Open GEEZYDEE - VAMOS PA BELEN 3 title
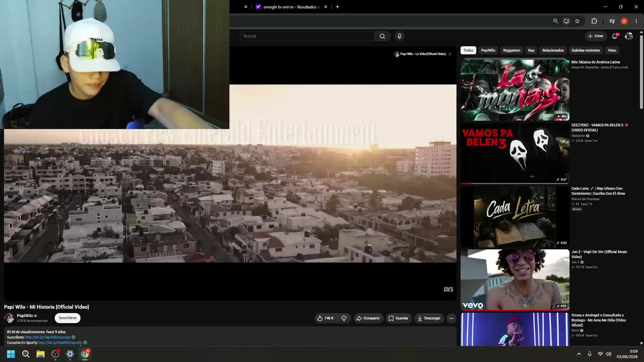Image resolution: width=644 pixels, height=362 pixels. click(x=600, y=128)
